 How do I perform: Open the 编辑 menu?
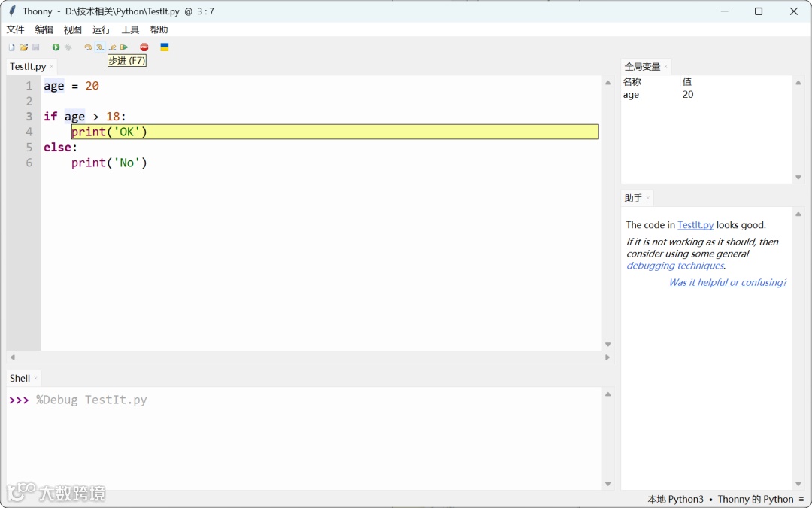[x=44, y=29]
